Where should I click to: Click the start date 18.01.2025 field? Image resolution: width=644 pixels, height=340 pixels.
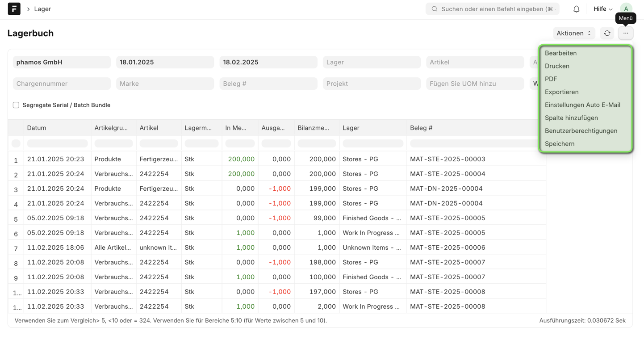tap(165, 62)
